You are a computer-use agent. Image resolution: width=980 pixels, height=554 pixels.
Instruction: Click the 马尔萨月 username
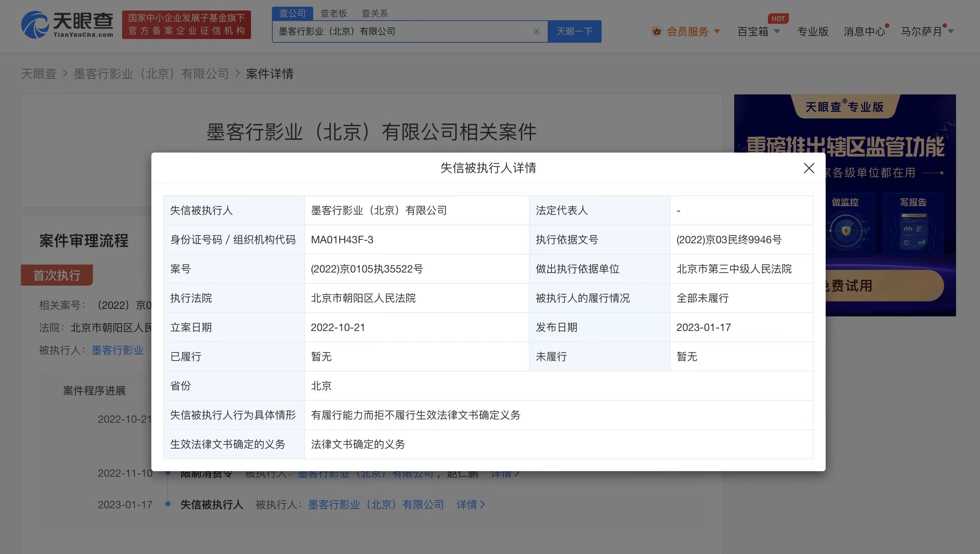coord(921,31)
